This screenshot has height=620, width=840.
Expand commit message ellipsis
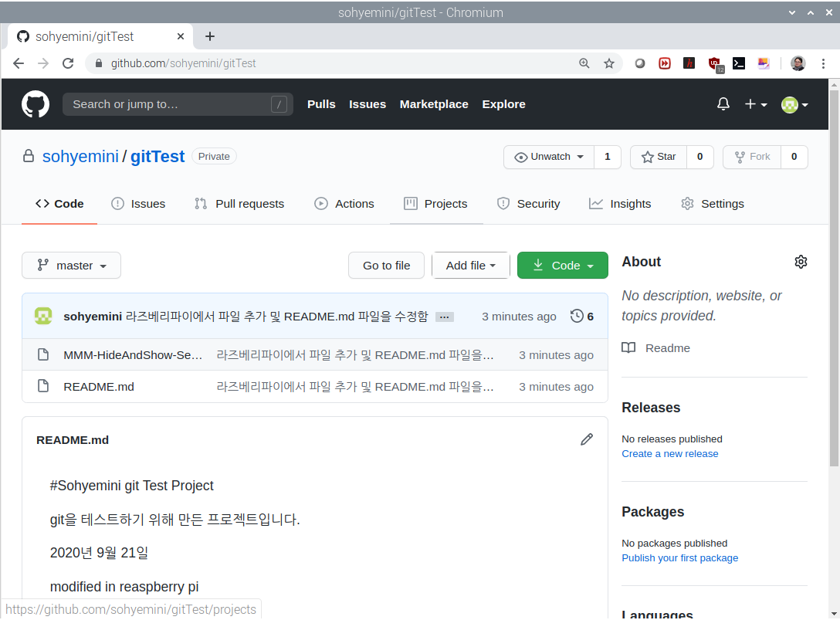point(444,317)
